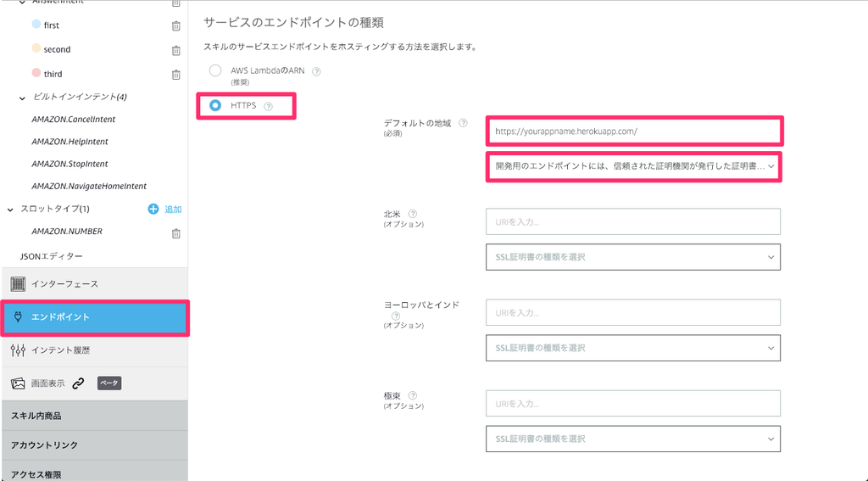Viewport: 868px width, 481px height.
Task: Click the link chain icon next to 画面表示
Action: tap(79, 383)
